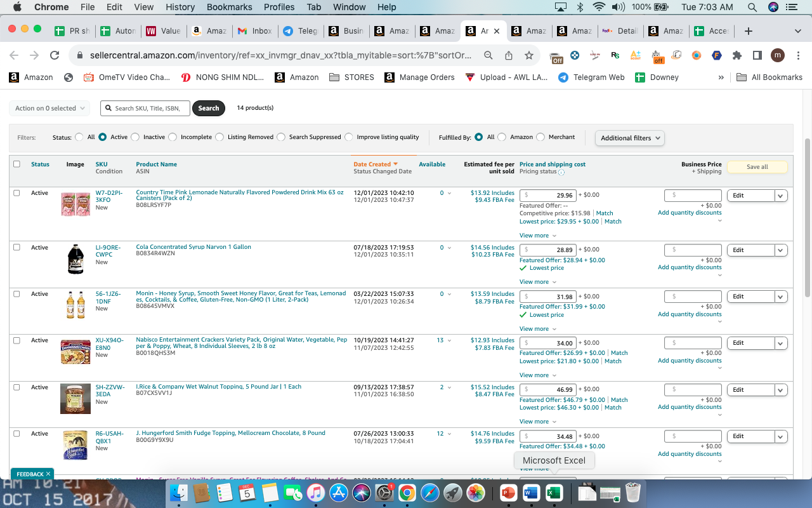The height and width of the screenshot is (508, 812).
Task: Open PowerPoint from the Dock
Action: 509,493
